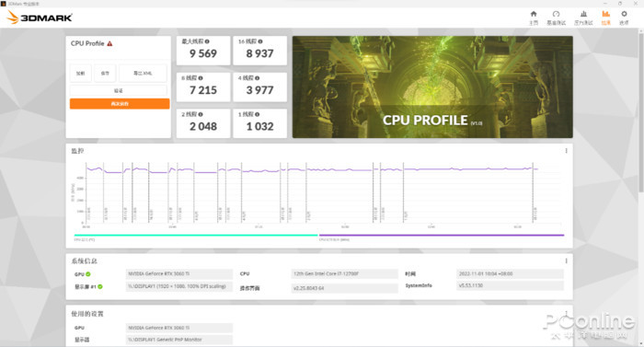
Task: Open the Benchmarks (基准测试) gauge item
Action: coord(556,17)
